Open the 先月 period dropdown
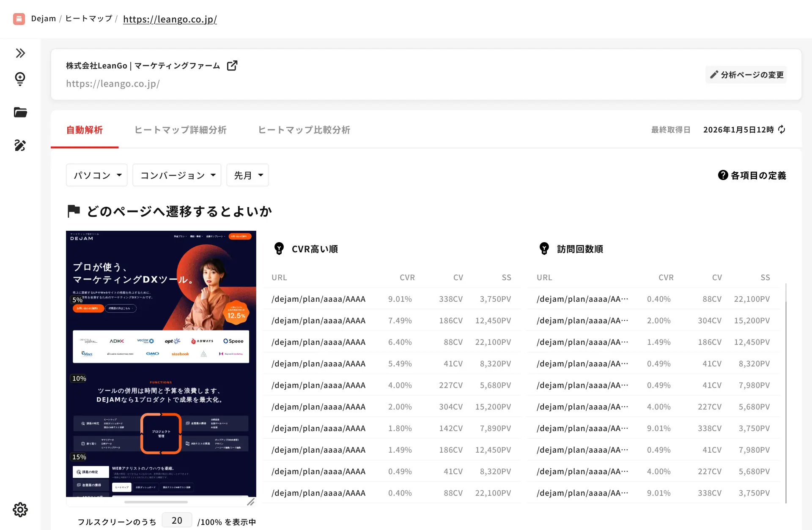This screenshot has height=530, width=812. (248, 175)
